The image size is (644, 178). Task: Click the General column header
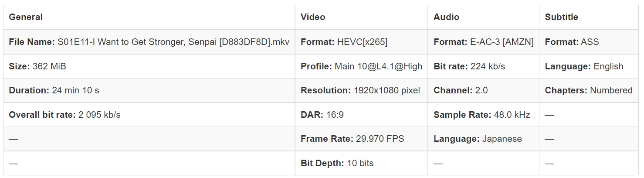(x=26, y=17)
